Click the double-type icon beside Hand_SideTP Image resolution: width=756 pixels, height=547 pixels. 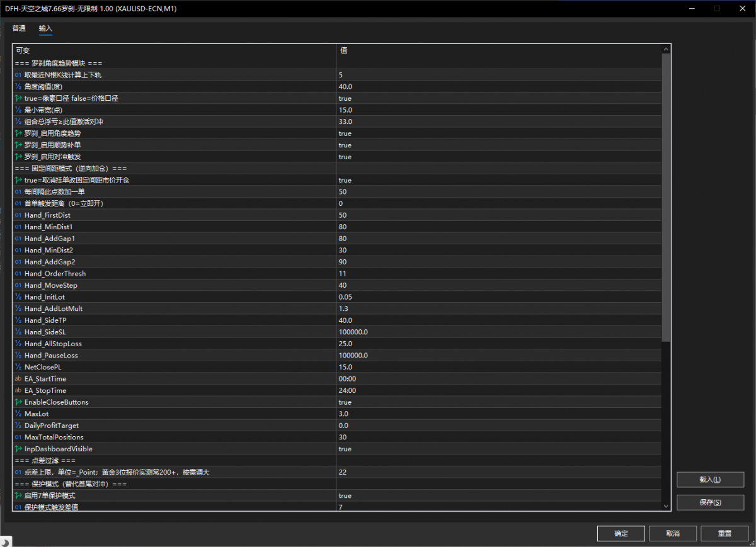pos(18,320)
